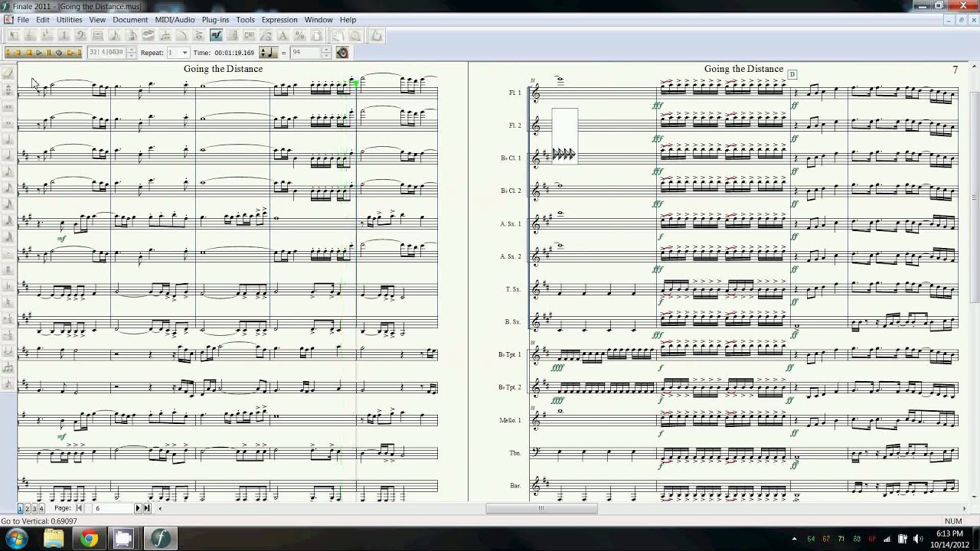Viewport: 980px width, 551px height.
Task: Click the tempo field showing 94
Action: 305,52
